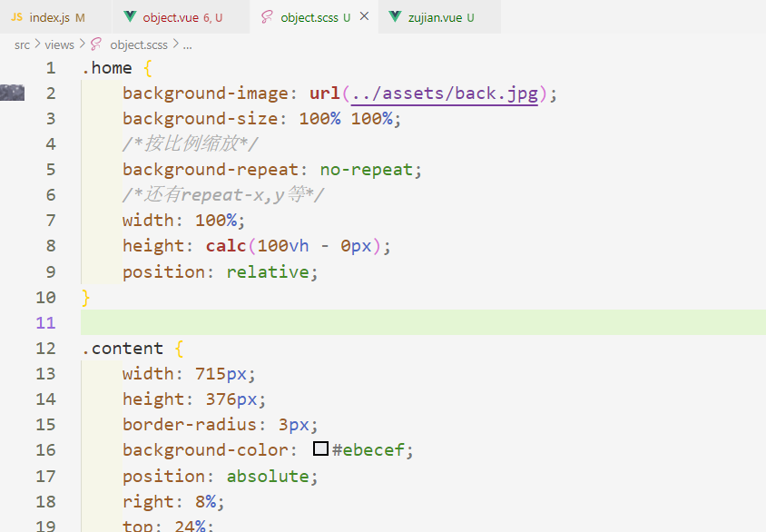Click the U badge on the zujian.vue tab
766x532 pixels.
(471, 15)
